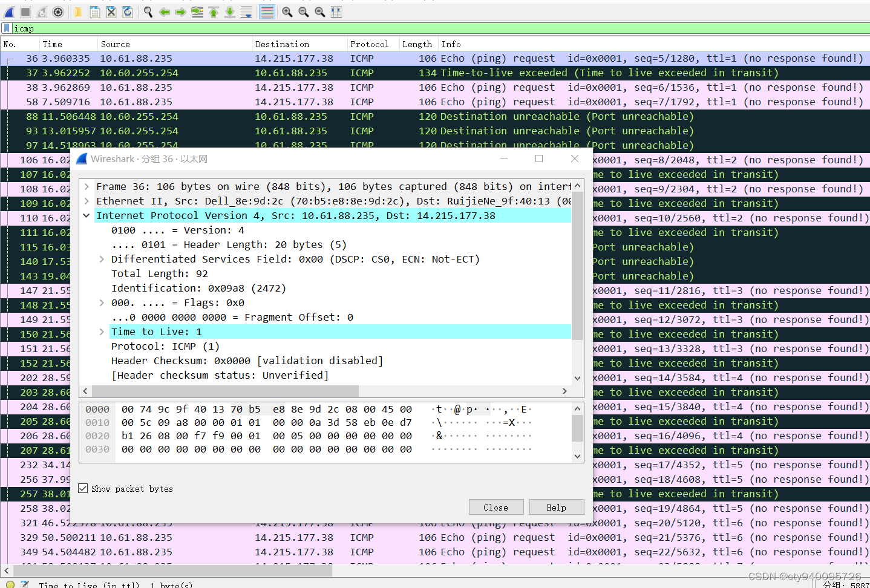Screen dimensions: 870x588
Task: Find a packet with magnifier icon
Action: coord(148,12)
